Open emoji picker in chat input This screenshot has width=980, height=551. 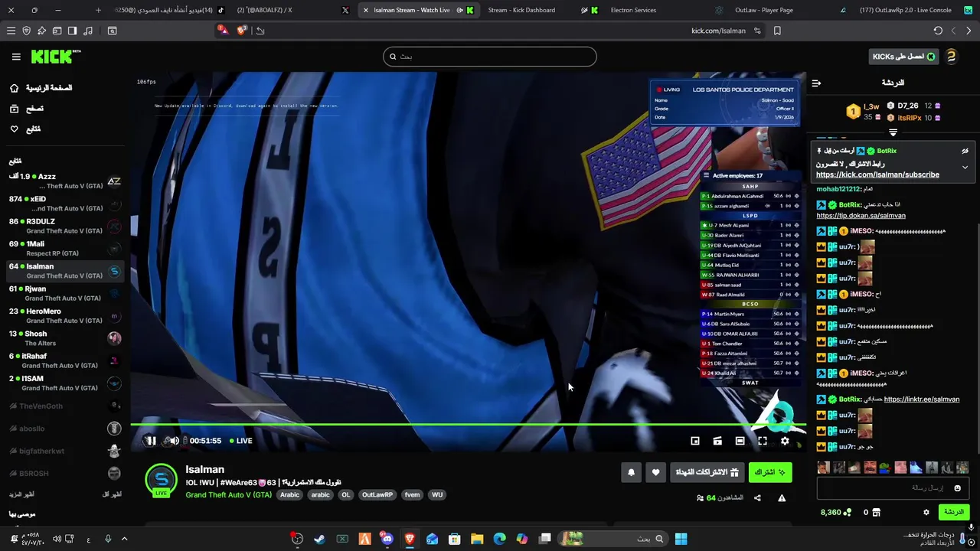(958, 487)
